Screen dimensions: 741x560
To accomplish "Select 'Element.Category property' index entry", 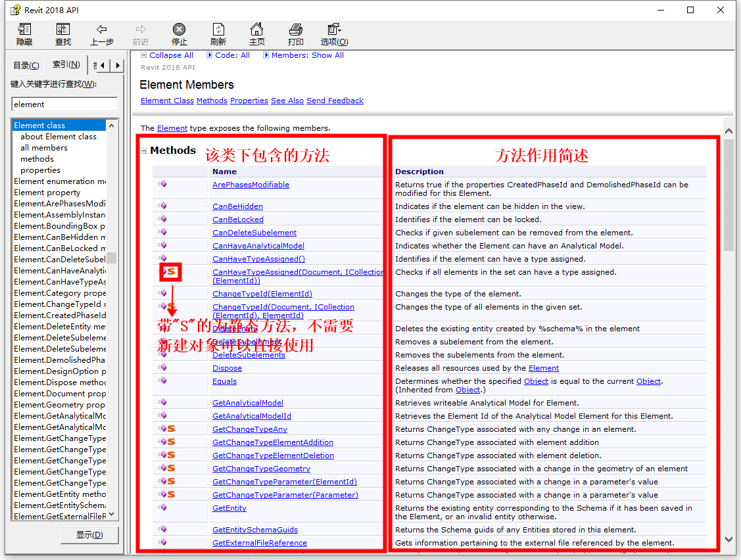I will pos(60,293).
